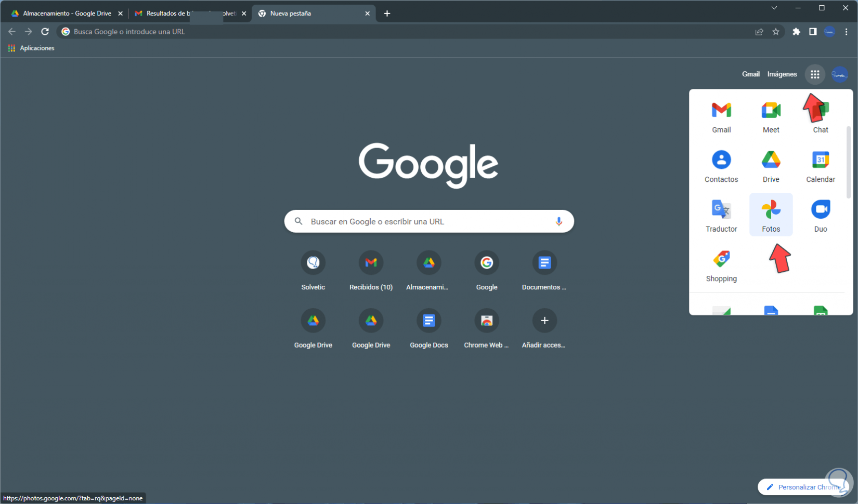Open the Solvetic shortcut
The image size is (858, 504).
[x=313, y=271]
